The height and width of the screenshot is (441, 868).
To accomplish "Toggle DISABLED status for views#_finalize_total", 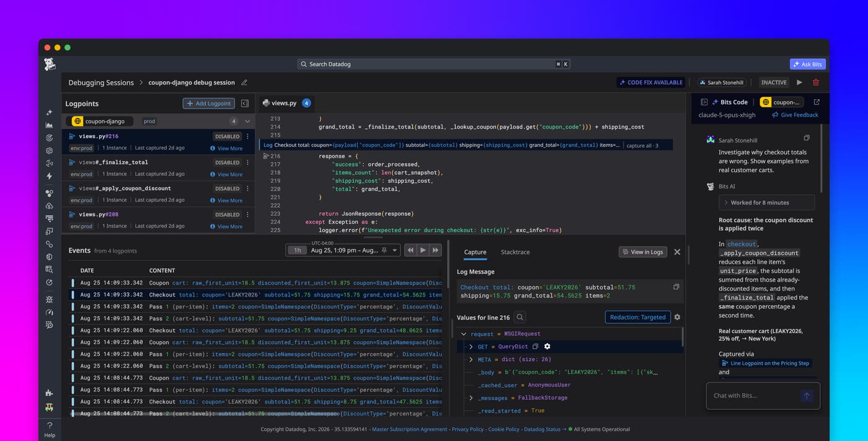I will (x=227, y=163).
